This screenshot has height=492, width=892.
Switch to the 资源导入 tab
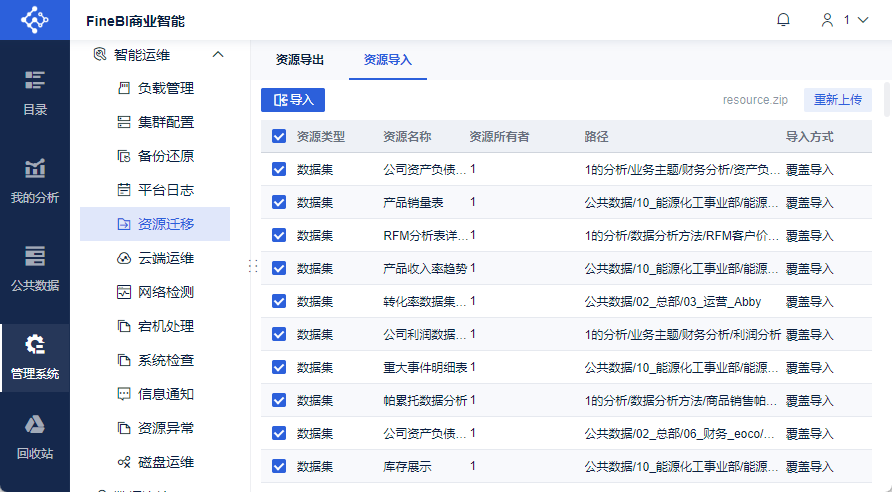(x=388, y=60)
